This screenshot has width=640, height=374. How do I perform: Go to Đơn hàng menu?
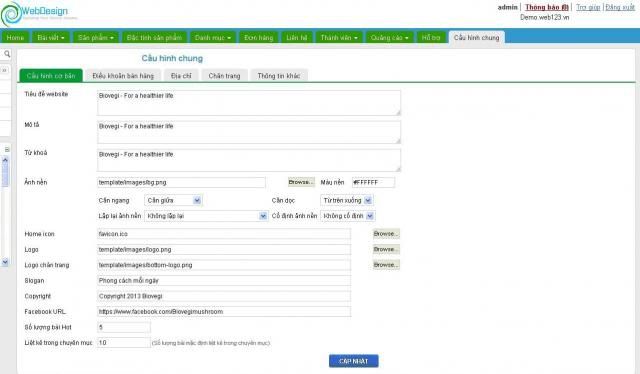click(258, 38)
